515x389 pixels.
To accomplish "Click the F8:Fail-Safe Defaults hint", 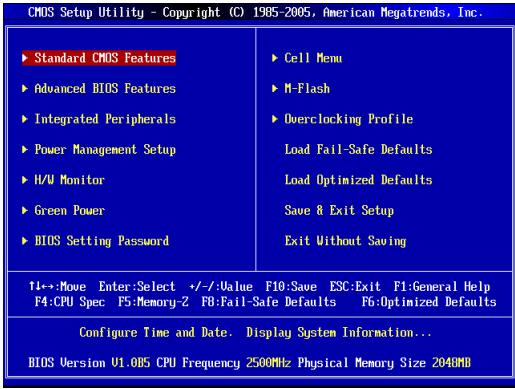I will coord(269,302).
